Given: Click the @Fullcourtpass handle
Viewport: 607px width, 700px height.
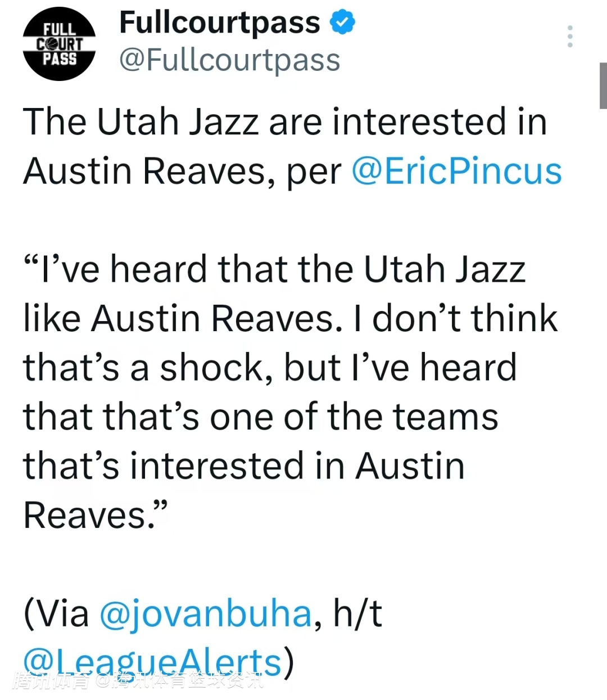Looking at the screenshot, I should pyautogui.click(x=229, y=60).
